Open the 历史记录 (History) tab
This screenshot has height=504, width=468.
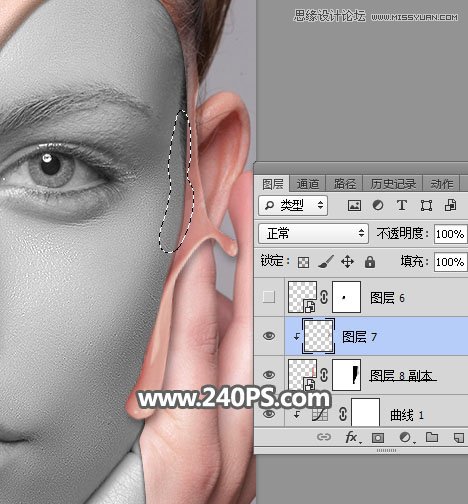[393, 184]
